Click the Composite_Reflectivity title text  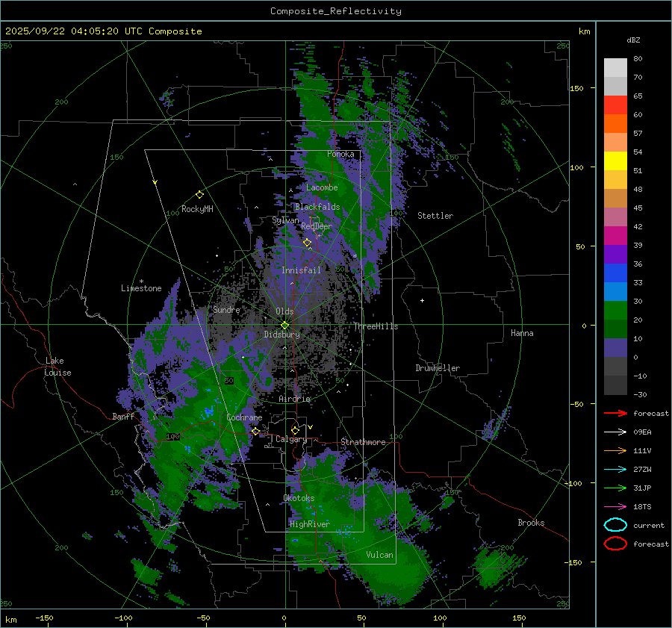pyautogui.click(x=335, y=11)
